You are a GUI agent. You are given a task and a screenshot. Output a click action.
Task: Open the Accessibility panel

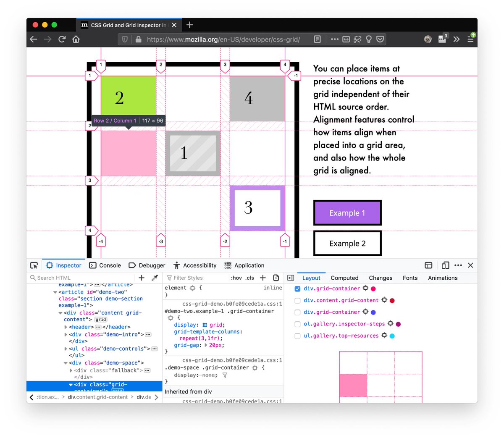195,265
